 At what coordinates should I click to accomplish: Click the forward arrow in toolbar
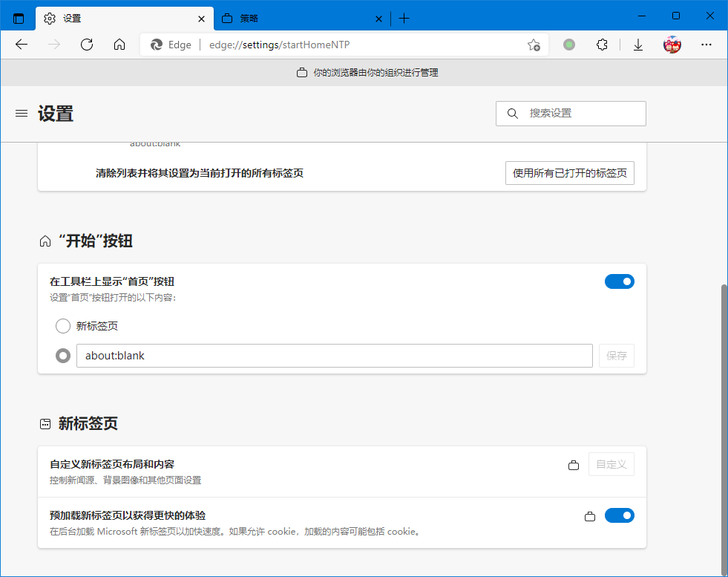click(x=54, y=45)
